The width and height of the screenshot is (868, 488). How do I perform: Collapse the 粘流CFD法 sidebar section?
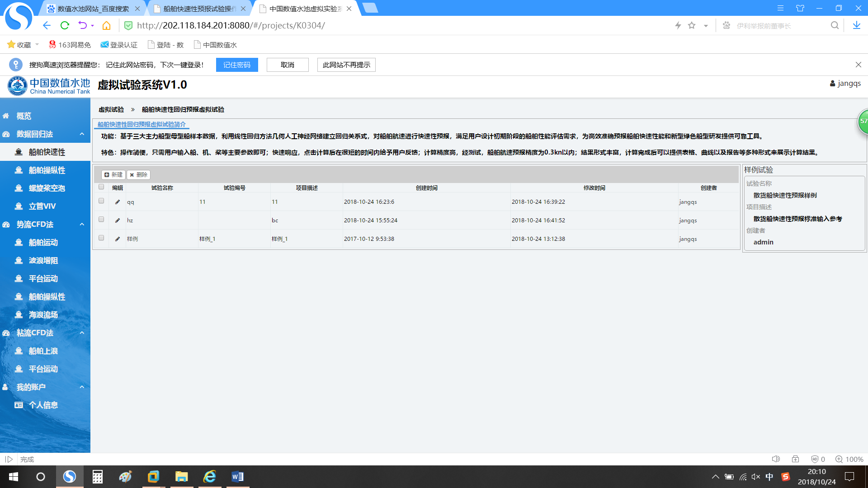[x=82, y=333]
